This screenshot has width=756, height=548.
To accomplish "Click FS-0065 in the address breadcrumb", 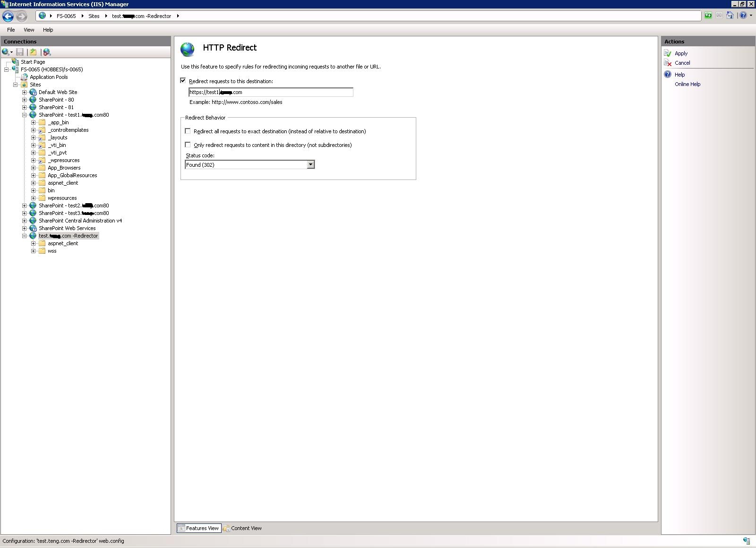I will pyautogui.click(x=66, y=16).
